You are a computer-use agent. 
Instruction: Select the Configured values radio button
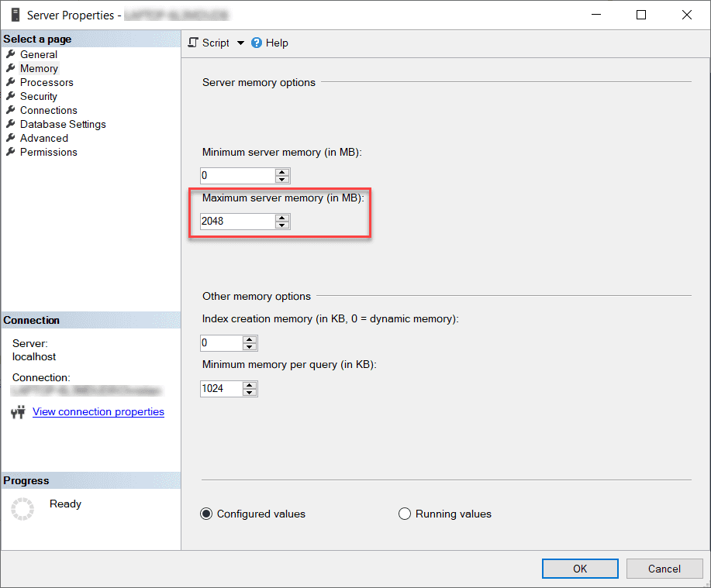207,514
